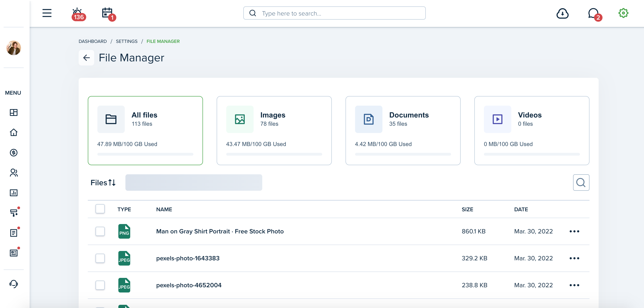This screenshot has height=308, width=644.
Task: Go to SETTINGS breadcrumb
Action: click(x=127, y=41)
